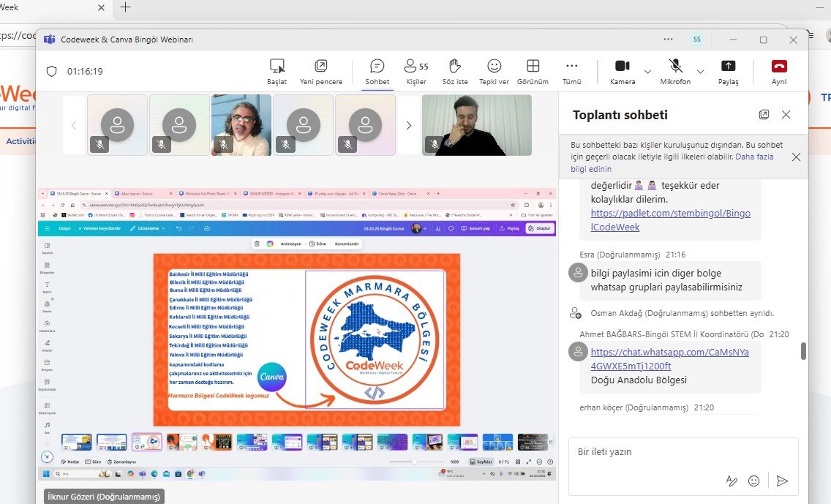Toggle the Sohbet chat panel
The height and width of the screenshot is (504, 831).
coord(377,72)
